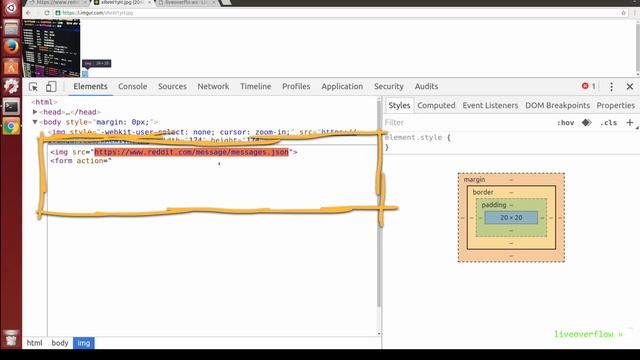
Task: Open the Terminal launcher icon
Action: pos(11,107)
